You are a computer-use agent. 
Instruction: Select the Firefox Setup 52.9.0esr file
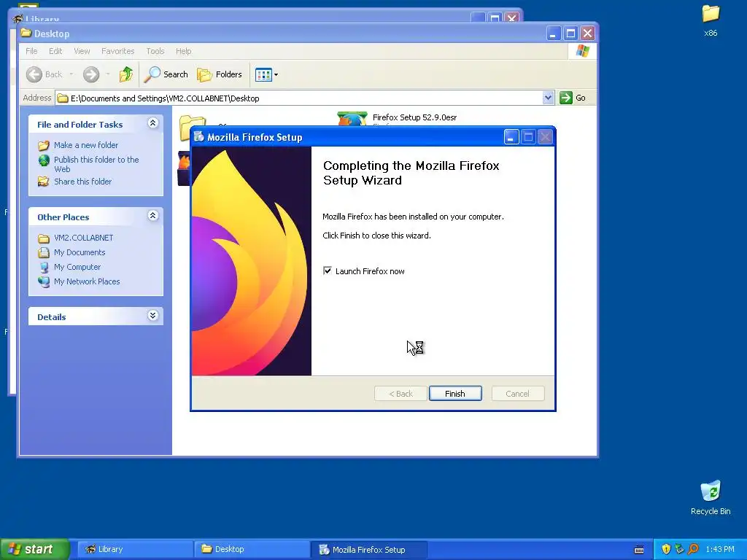click(414, 117)
